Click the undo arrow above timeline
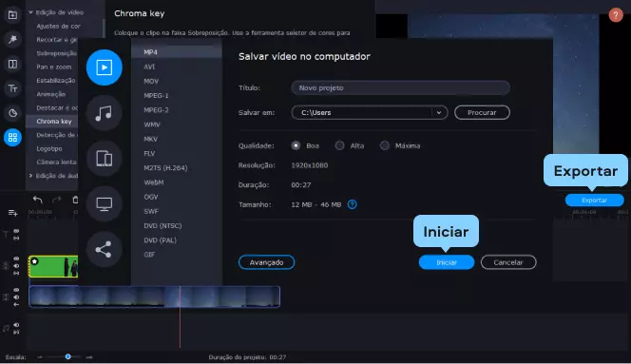 tap(37, 200)
